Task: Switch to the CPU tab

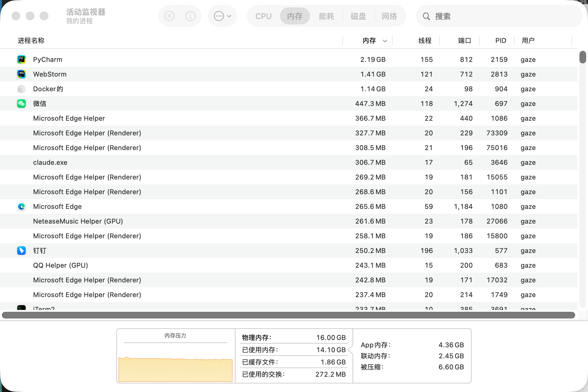Action: click(x=263, y=16)
